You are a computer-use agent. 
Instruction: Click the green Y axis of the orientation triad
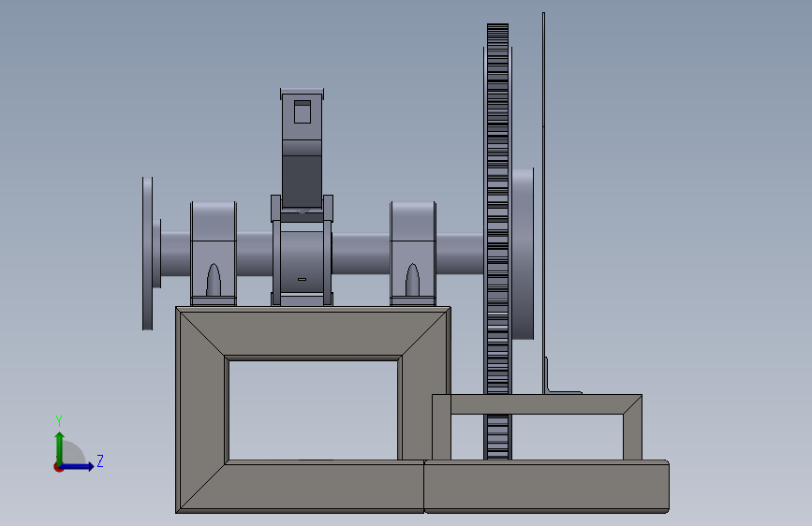click(x=59, y=447)
